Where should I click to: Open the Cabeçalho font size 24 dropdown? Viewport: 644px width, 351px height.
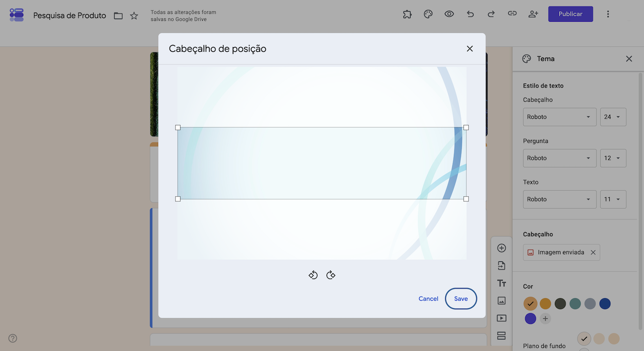pyautogui.click(x=613, y=117)
